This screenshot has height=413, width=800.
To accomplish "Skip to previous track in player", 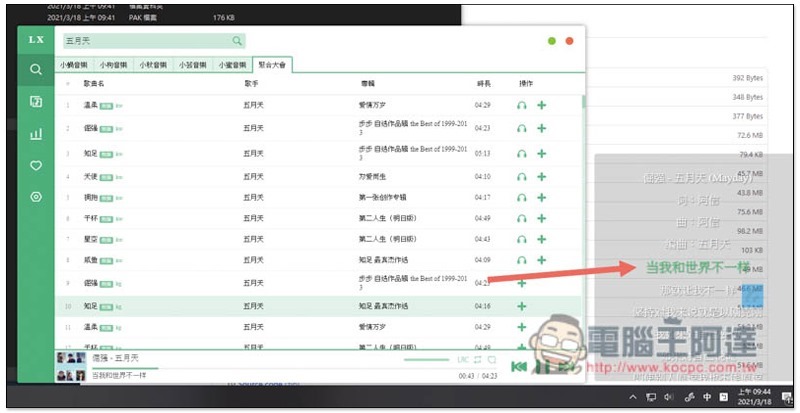I will 519,366.
